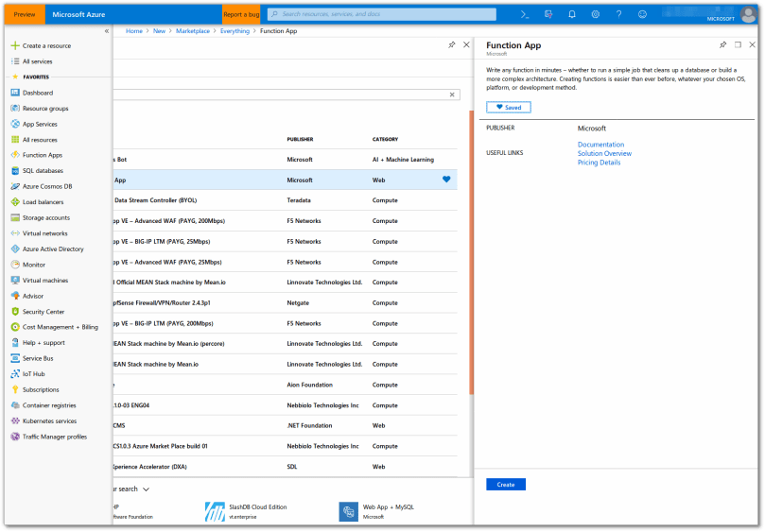
Task: Clear the marketplace search box
Action: (452, 94)
